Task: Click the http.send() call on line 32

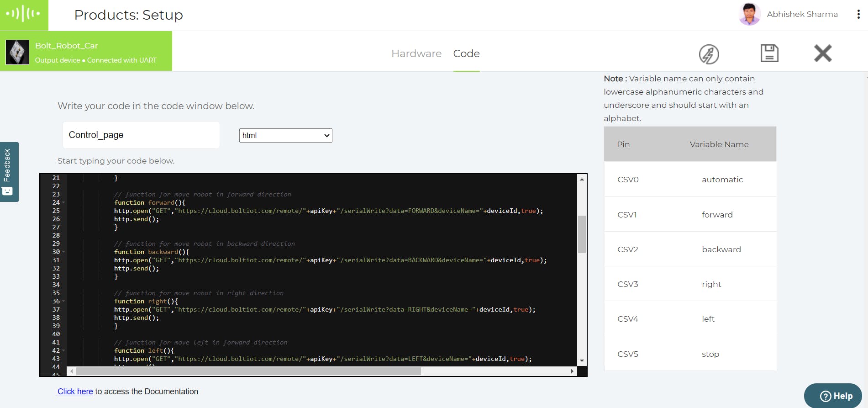Action: tap(137, 268)
